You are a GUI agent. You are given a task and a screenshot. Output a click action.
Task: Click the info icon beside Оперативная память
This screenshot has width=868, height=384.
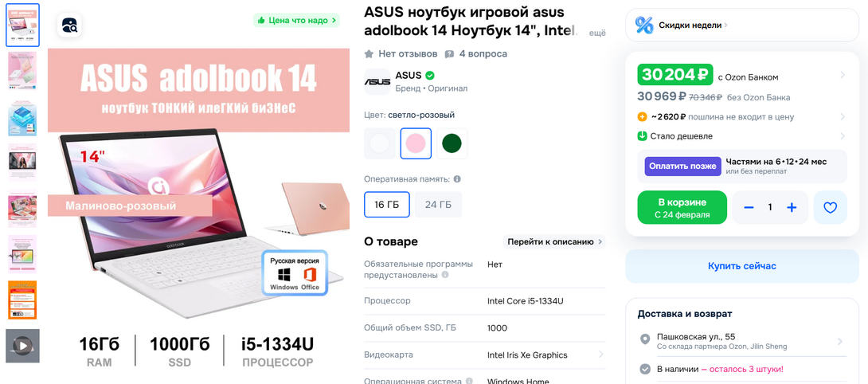point(457,179)
